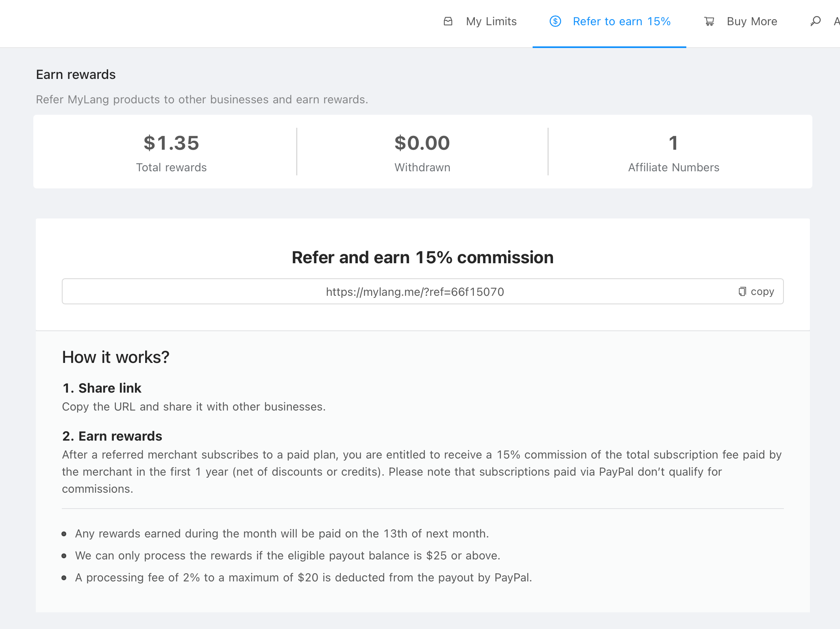
Task: Click the How it works? heading
Action: 115,357
